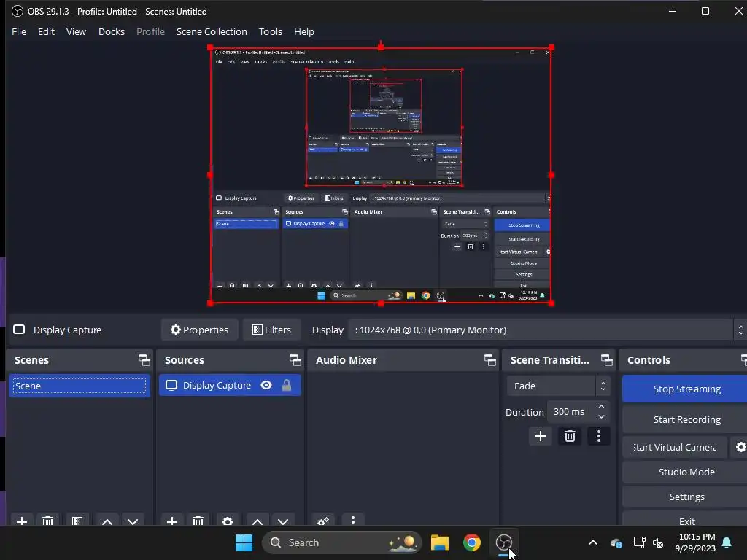Delete transition with trash icon

coord(570,436)
